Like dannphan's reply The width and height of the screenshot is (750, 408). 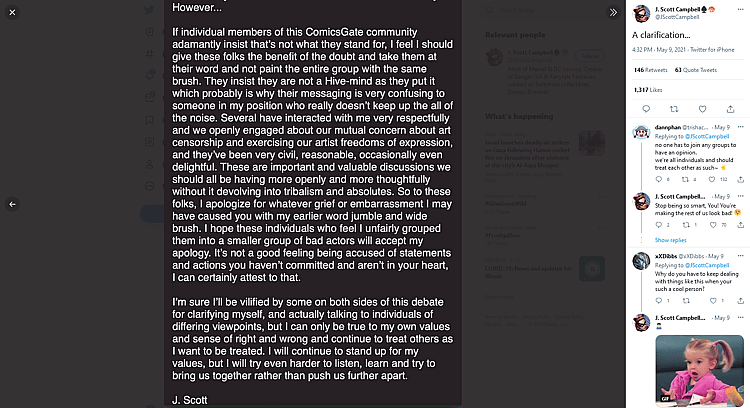click(x=711, y=179)
